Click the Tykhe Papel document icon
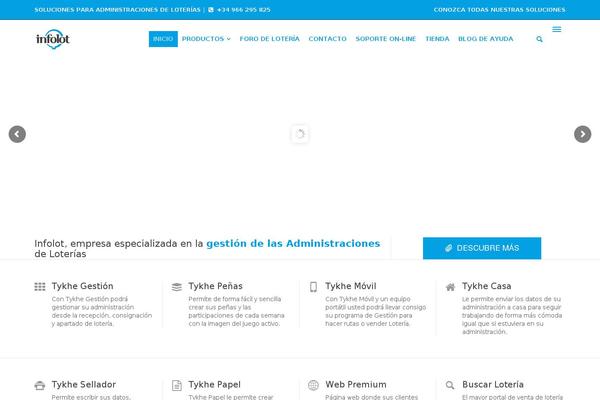The height and width of the screenshot is (400, 600). pyautogui.click(x=177, y=385)
